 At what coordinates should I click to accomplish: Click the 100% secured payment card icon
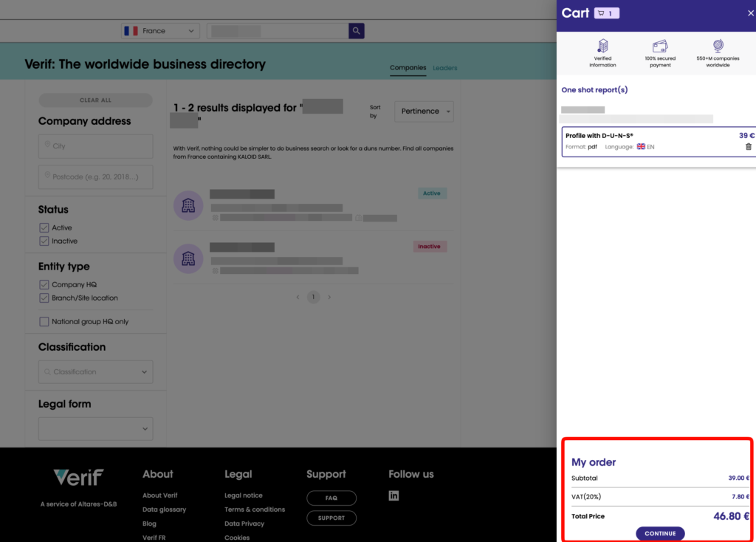[x=660, y=47]
